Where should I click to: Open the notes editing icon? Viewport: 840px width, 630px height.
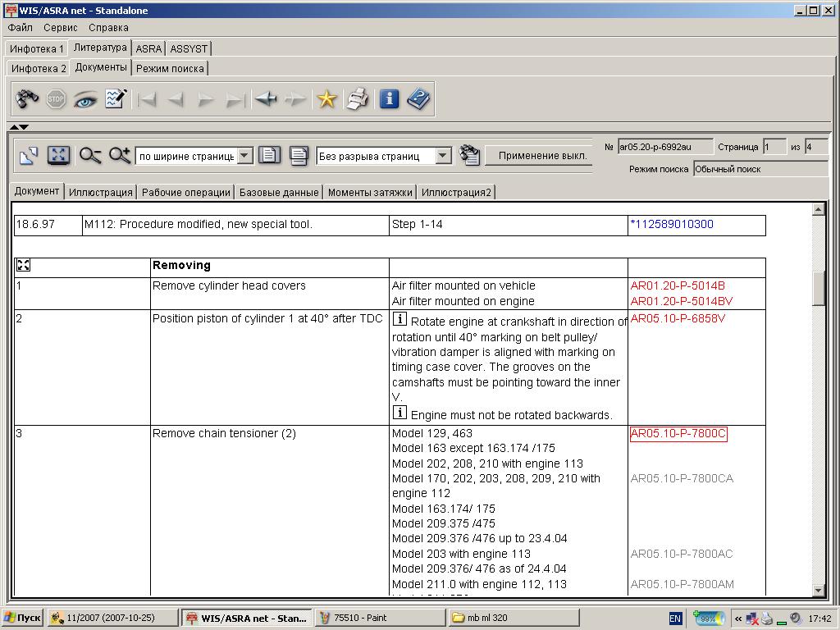pos(115,99)
